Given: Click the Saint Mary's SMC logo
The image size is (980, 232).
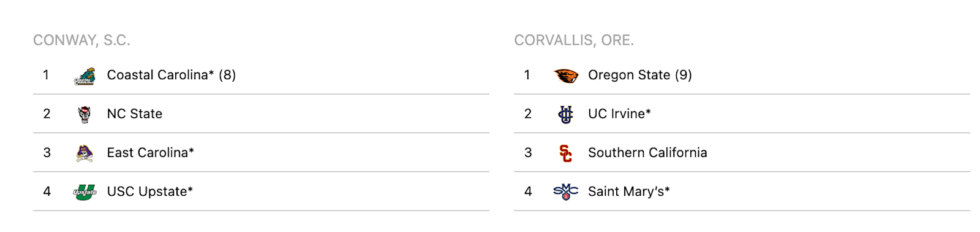Looking at the screenshot, I should tap(565, 192).
